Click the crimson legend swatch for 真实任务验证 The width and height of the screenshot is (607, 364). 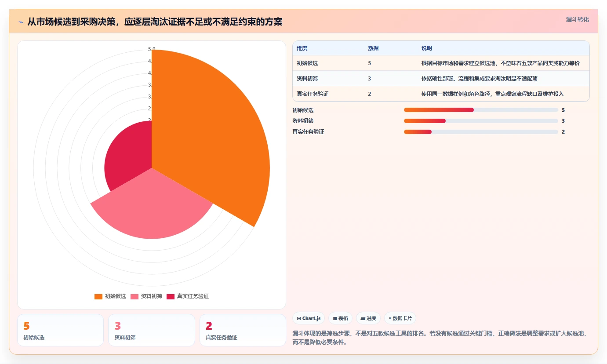tap(171, 296)
